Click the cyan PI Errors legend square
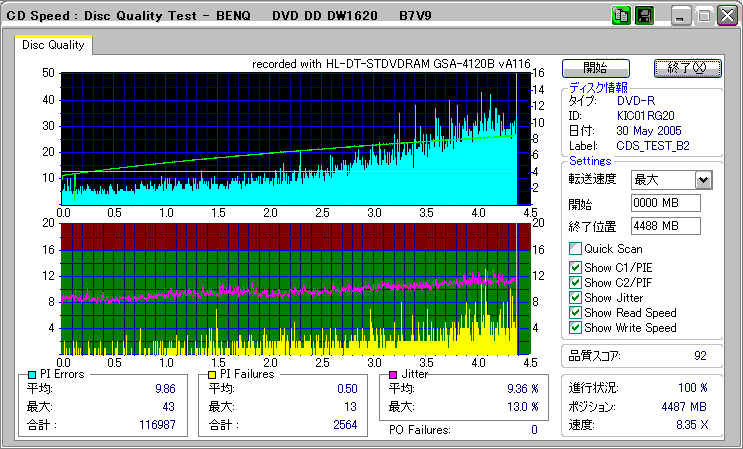This screenshot has width=743, height=449. coord(31,375)
